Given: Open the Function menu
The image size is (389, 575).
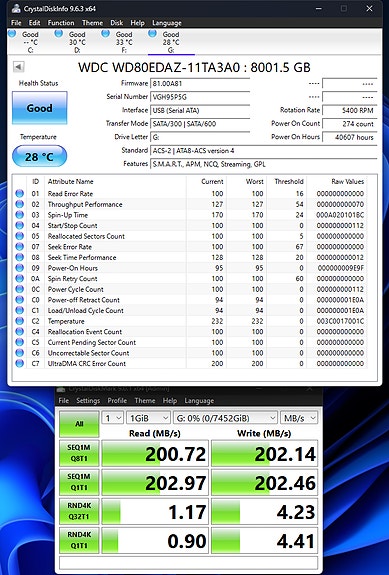Looking at the screenshot, I should click(x=61, y=23).
